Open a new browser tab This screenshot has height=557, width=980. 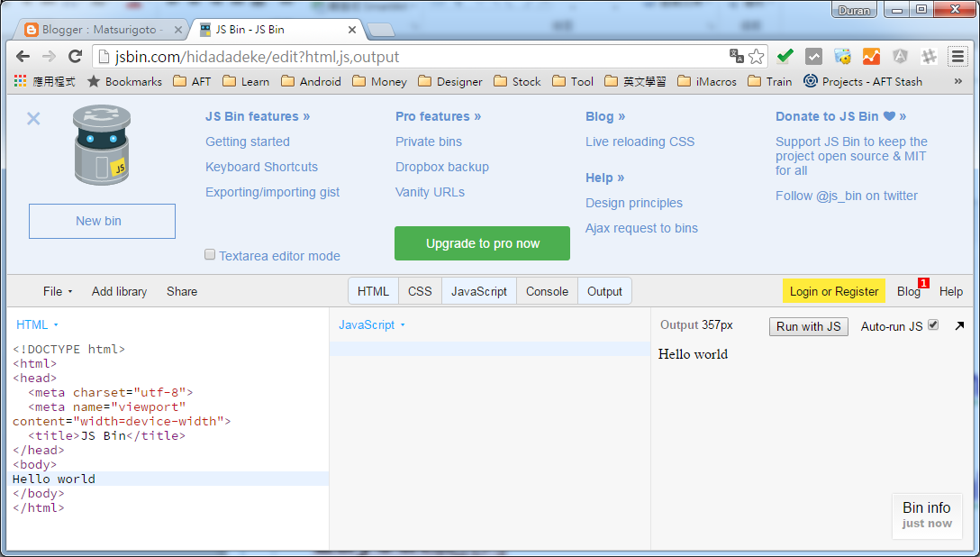(x=380, y=30)
